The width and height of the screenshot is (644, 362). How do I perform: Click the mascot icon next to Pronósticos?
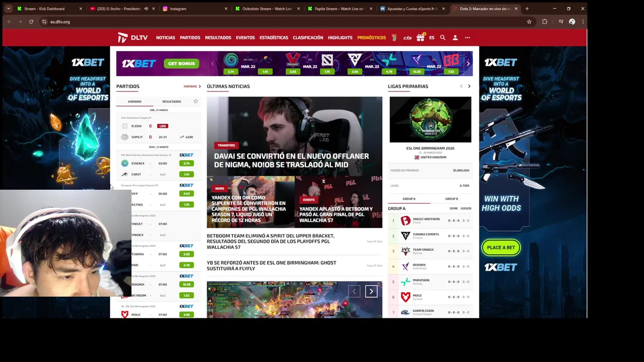pos(394,38)
